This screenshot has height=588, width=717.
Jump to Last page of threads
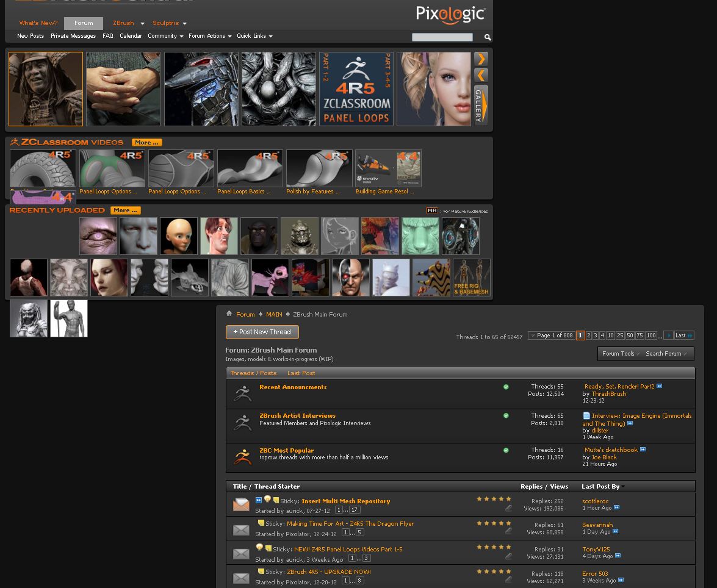coord(684,335)
